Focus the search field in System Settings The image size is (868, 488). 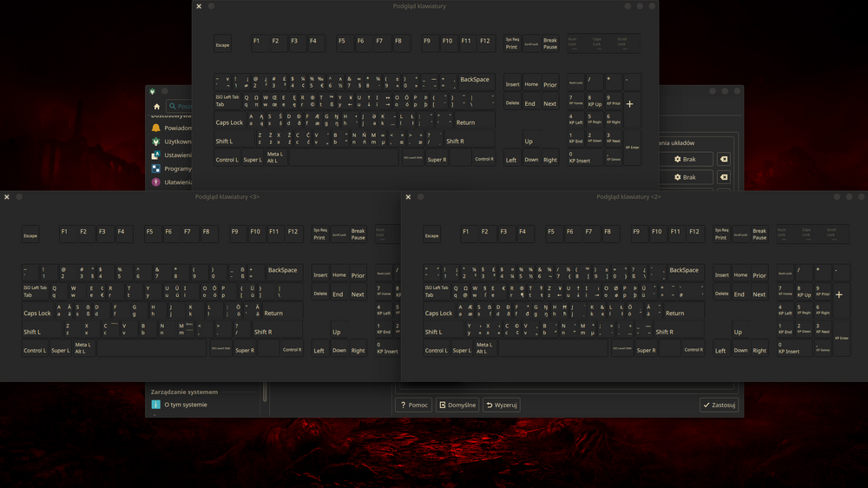click(184, 107)
